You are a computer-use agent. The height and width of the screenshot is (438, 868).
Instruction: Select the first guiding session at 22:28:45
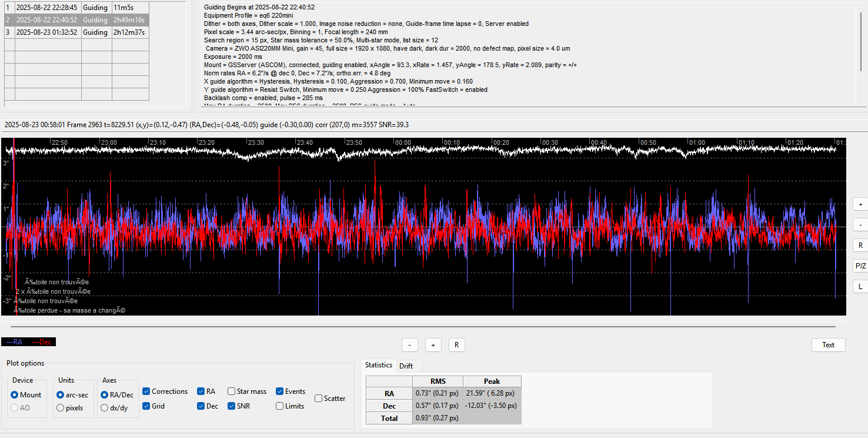(x=76, y=8)
